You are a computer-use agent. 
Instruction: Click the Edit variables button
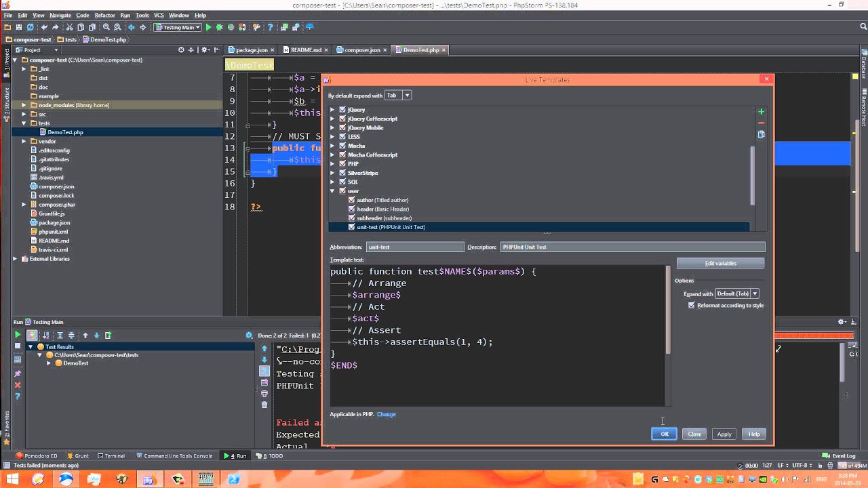point(720,263)
